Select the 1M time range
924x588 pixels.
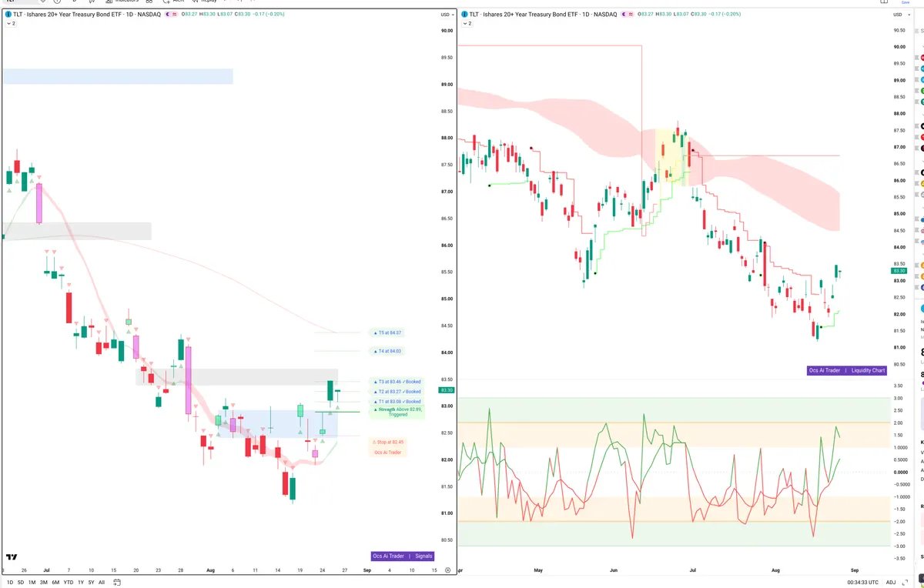[32, 583]
